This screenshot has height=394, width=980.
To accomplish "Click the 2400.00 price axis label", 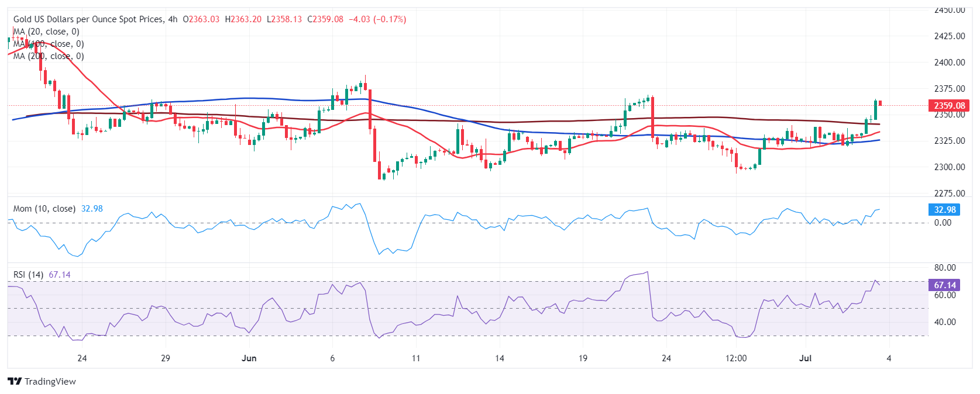I will 950,63.
